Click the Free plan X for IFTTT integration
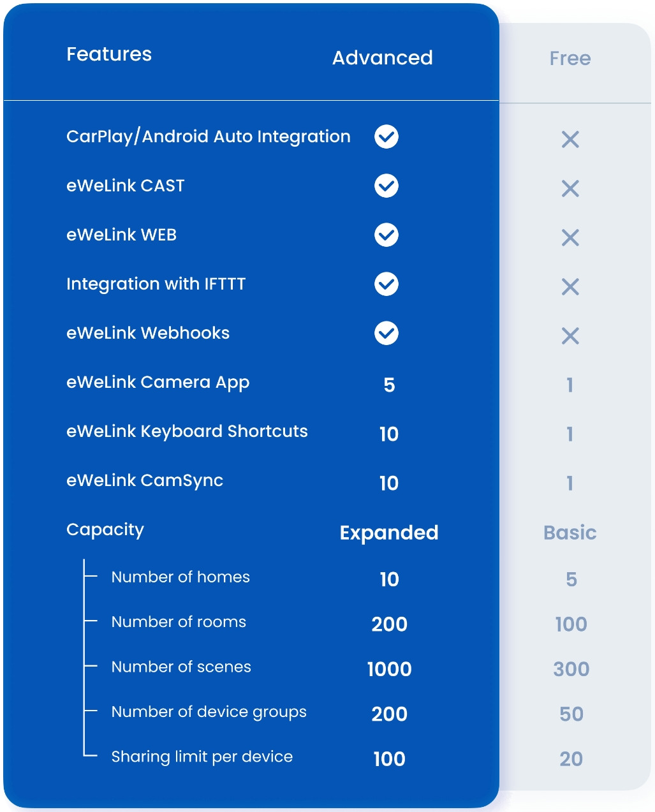This screenshot has width=655, height=812. [x=570, y=287]
